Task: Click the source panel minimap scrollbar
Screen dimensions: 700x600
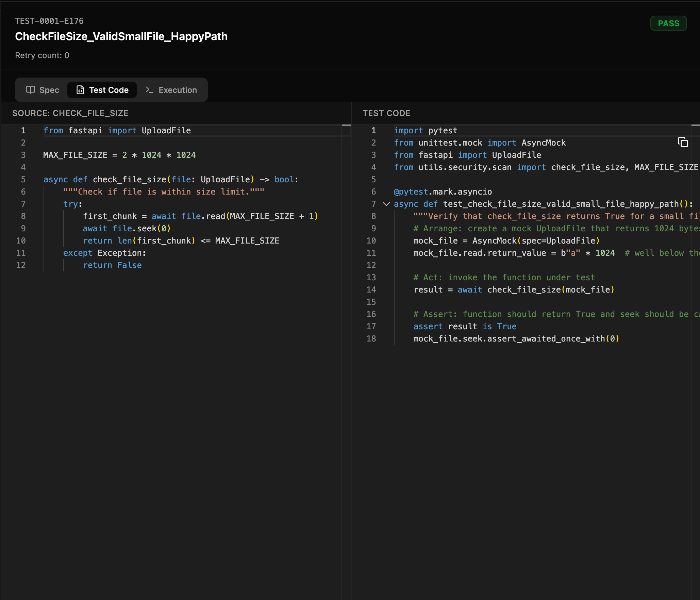Action: 346,362
